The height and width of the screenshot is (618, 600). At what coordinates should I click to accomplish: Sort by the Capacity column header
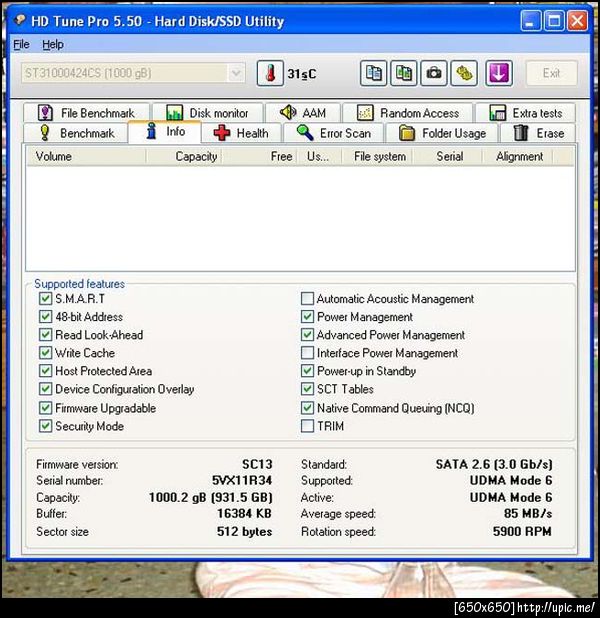[183, 156]
